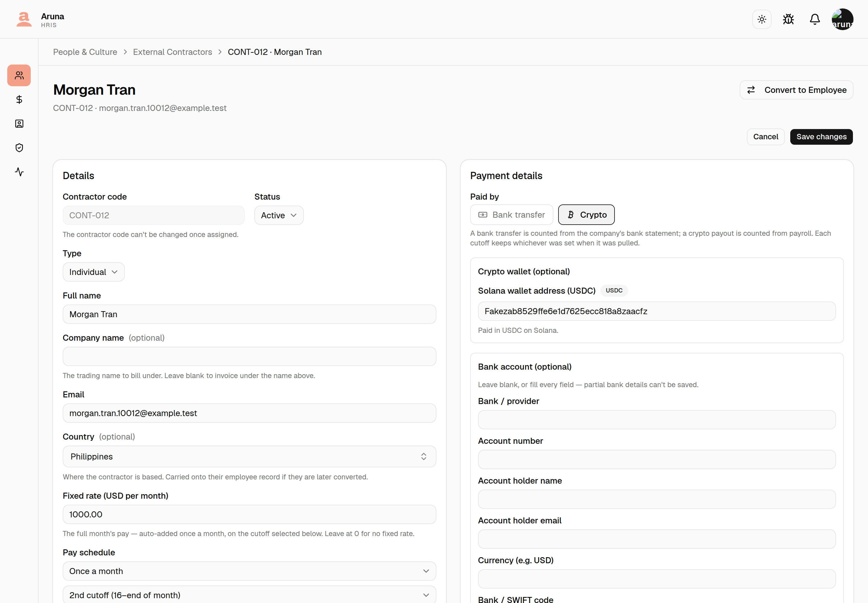The width and height of the screenshot is (868, 603).
Task: Open the Pay schedule Once a month dropdown
Action: (249, 571)
